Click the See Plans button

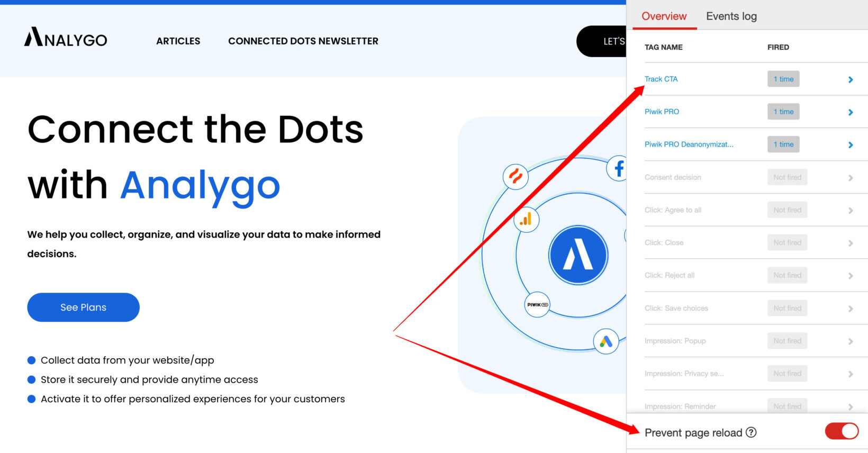click(83, 307)
